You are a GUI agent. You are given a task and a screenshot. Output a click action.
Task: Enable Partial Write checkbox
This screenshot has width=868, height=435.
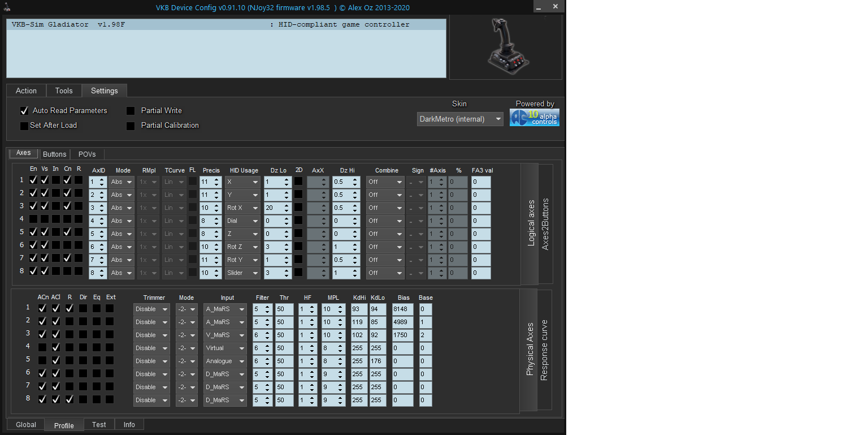click(x=131, y=111)
